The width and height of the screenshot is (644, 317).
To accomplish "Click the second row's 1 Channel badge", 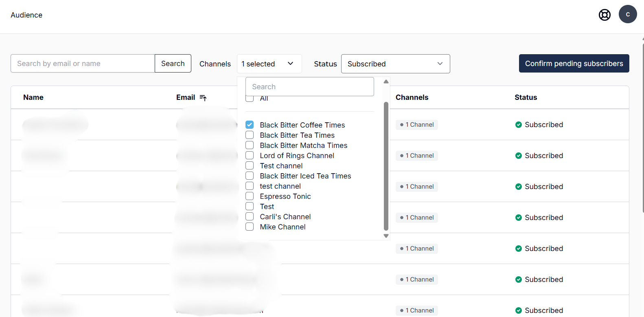I will point(416,156).
